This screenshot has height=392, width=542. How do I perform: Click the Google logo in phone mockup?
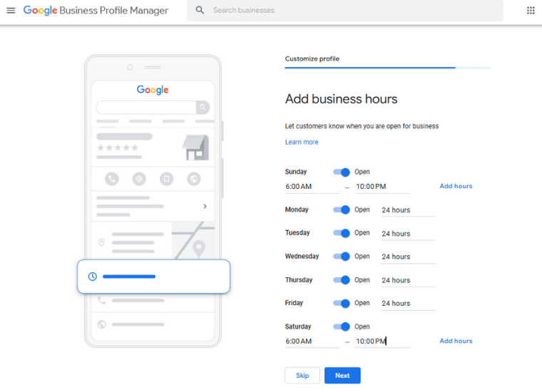153,90
